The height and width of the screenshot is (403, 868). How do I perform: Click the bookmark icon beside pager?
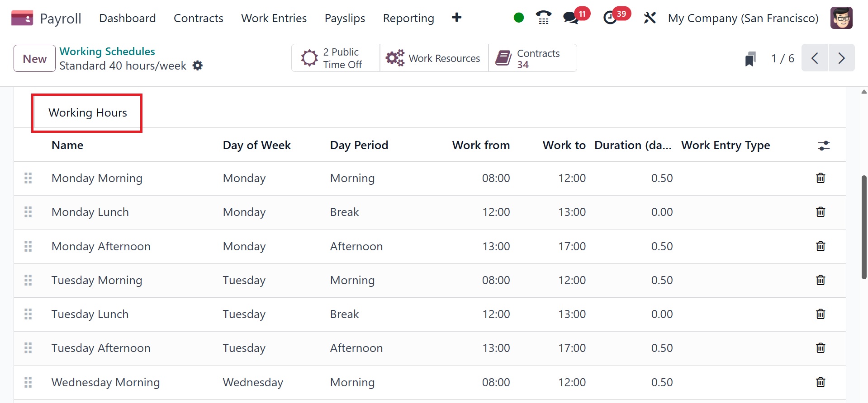pos(750,59)
